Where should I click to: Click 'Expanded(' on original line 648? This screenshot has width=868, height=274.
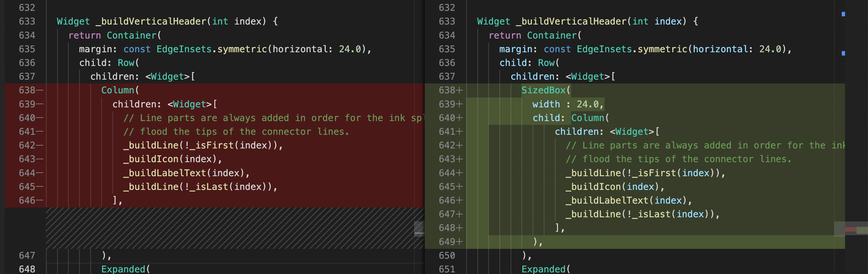(125, 269)
